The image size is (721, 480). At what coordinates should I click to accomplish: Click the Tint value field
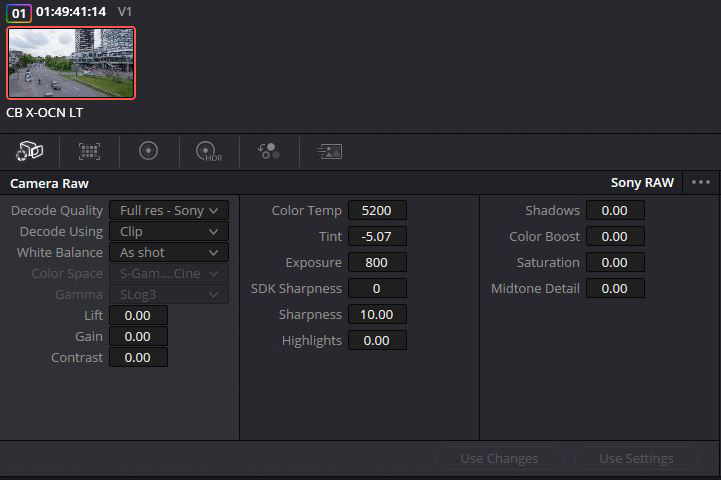[x=377, y=236]
